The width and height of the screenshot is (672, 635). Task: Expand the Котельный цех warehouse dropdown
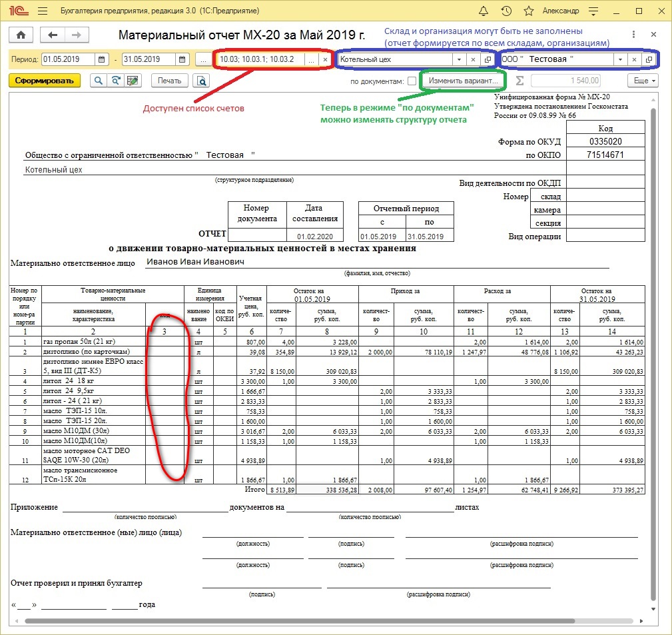tap(459, 59)
